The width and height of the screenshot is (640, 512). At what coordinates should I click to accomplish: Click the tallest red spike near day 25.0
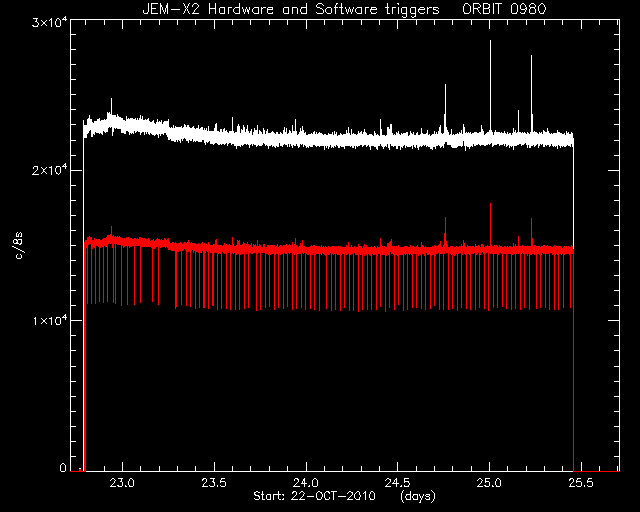click(x=490, y=225)
